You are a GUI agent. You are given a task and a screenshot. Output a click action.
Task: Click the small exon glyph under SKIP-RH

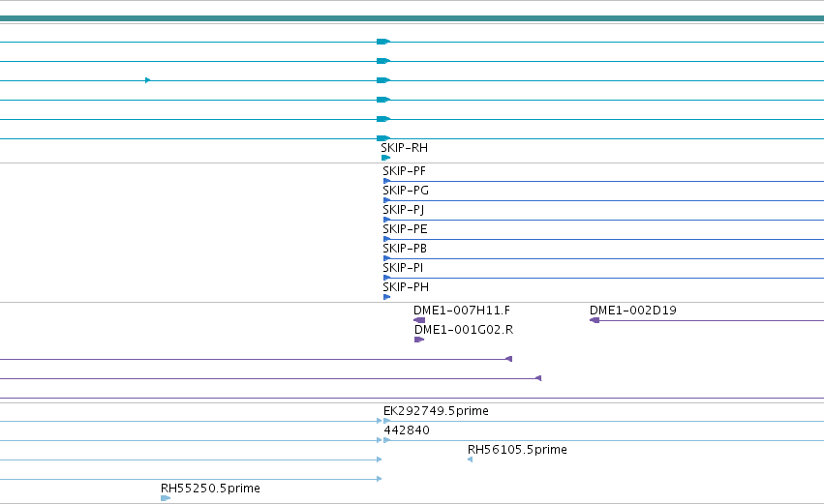[x=385, y=158]
